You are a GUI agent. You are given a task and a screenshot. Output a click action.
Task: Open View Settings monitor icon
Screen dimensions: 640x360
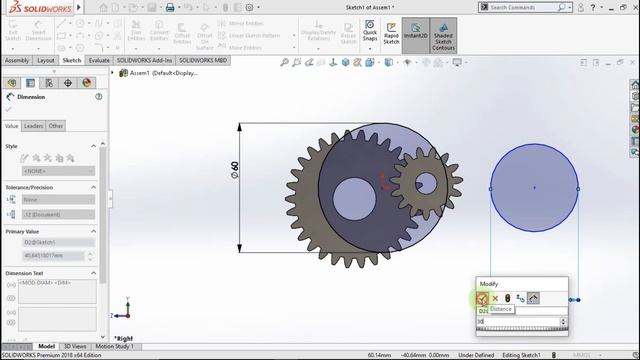pos(457,62)
